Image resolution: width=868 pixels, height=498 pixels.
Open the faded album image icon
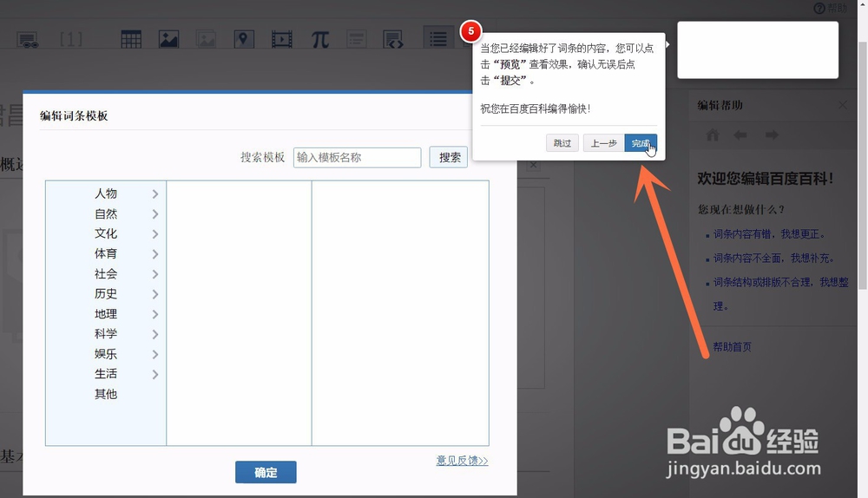point(206,39)
